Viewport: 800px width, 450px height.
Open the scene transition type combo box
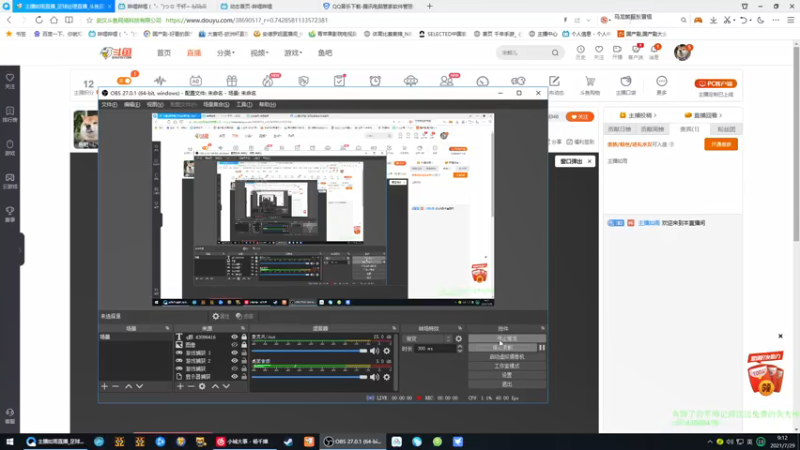point(428,339)
